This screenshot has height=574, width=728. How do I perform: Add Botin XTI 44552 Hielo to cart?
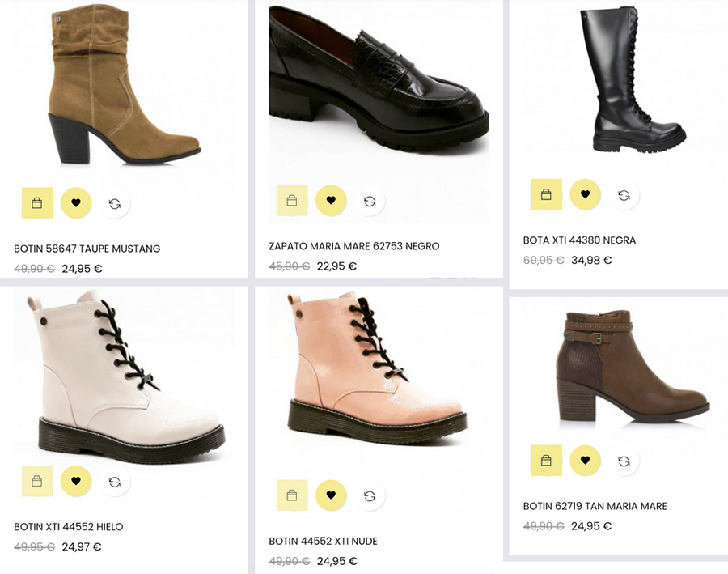37,481
